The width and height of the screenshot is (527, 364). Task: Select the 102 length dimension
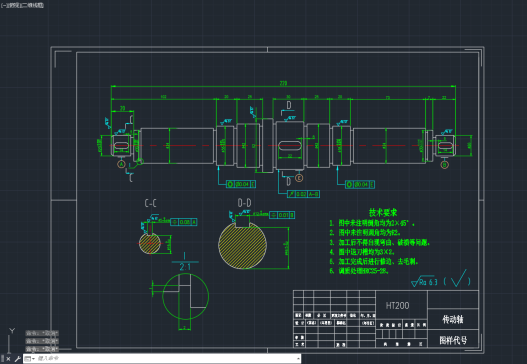163,97
